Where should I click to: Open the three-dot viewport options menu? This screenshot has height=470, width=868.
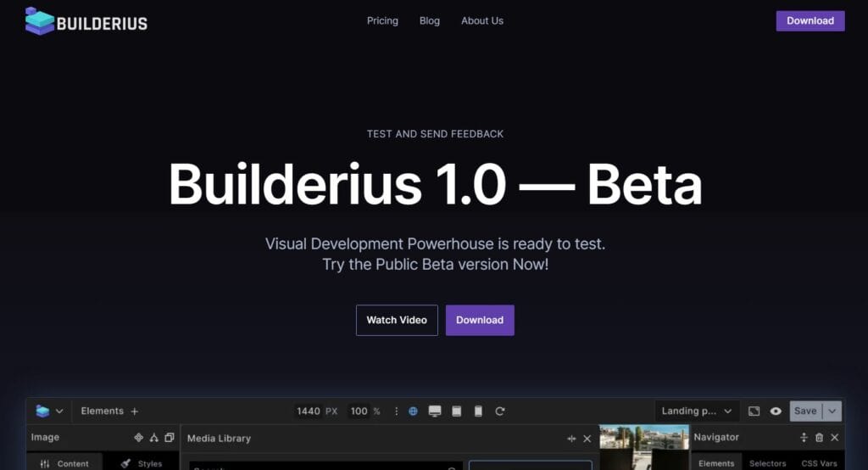397,411
